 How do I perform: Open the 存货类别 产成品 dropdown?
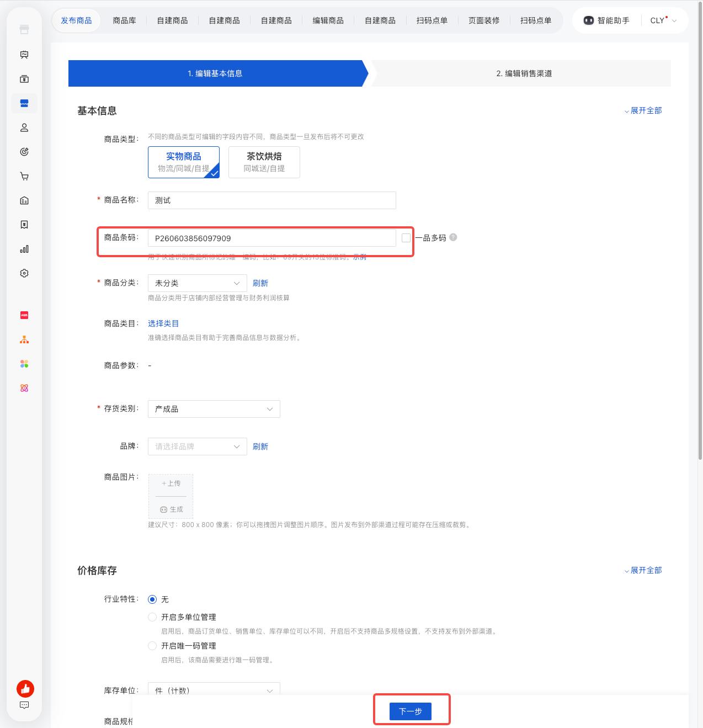pos(214,409)
